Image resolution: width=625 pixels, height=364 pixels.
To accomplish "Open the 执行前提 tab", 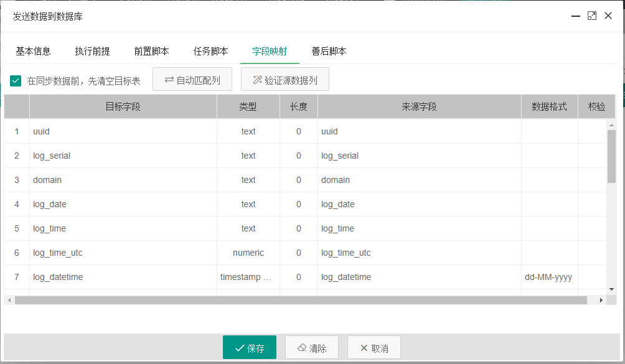I will pyautogui.click(x=93, y=51).
